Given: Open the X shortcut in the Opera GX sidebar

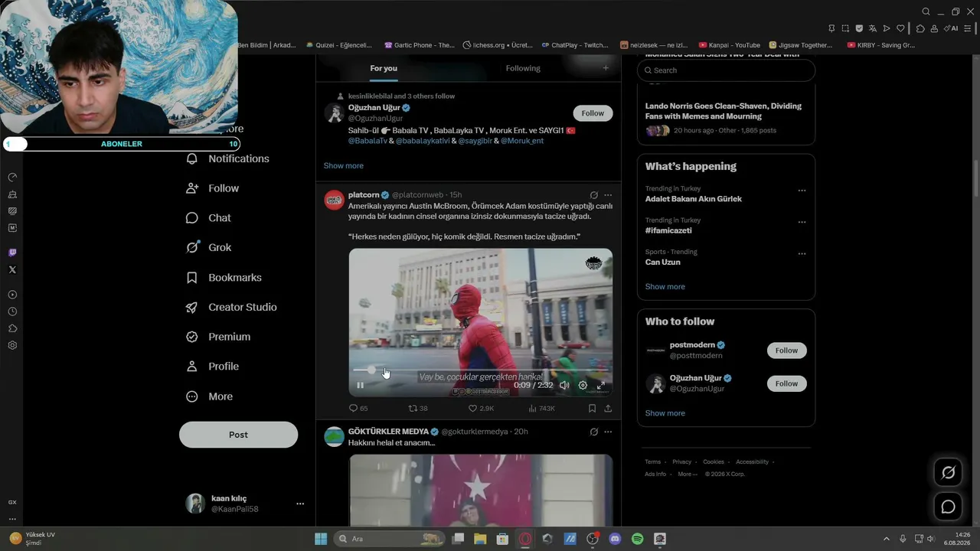Looking at the screenshot, I should pyautogui.click(x=12, y=269).
